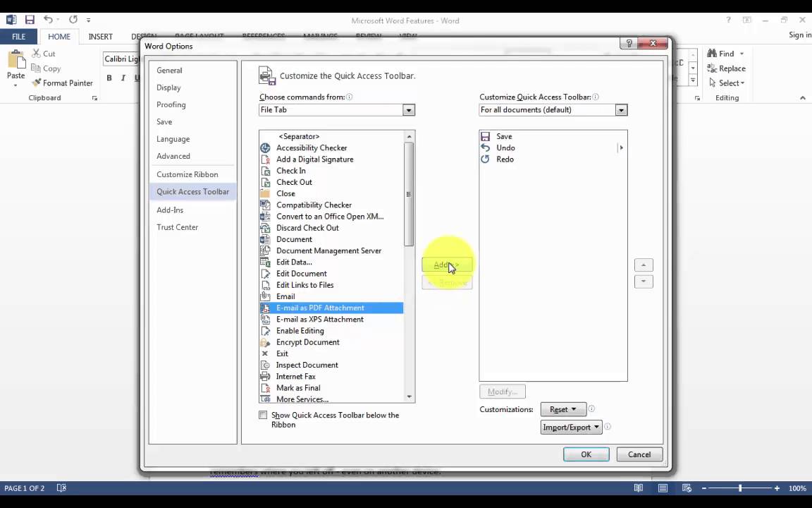Select the Edit Data... command
Screen dimensions: 812x508
(331, 262)
